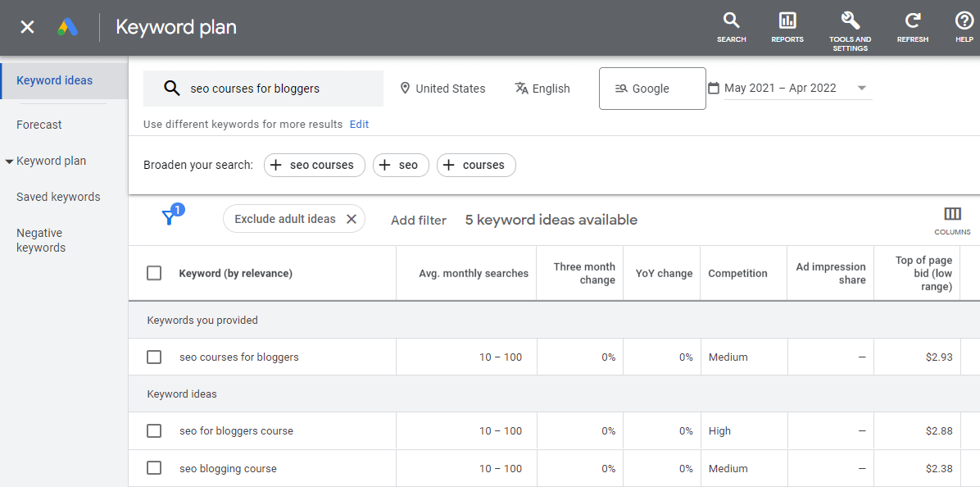This screenshot has width=980, height=487.
Task: Switch to the Forecast view
Action: (x=39, y=124)
